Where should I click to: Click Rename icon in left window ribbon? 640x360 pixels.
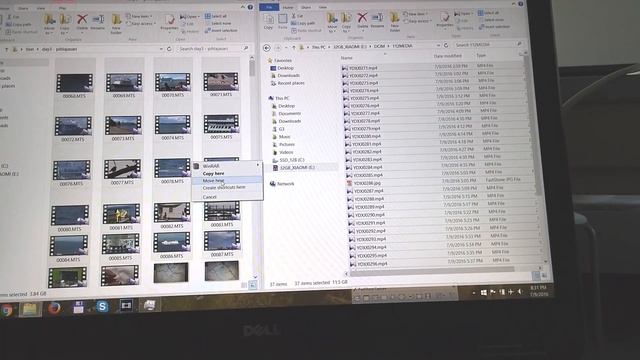[98, 22]
